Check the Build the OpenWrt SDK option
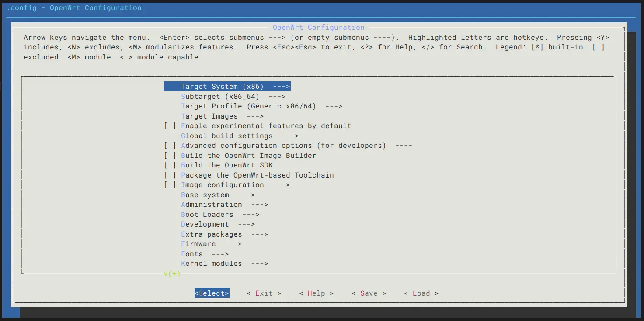This screenshot has height=321, width=644. pyautogui.click(x=170, y=165)
